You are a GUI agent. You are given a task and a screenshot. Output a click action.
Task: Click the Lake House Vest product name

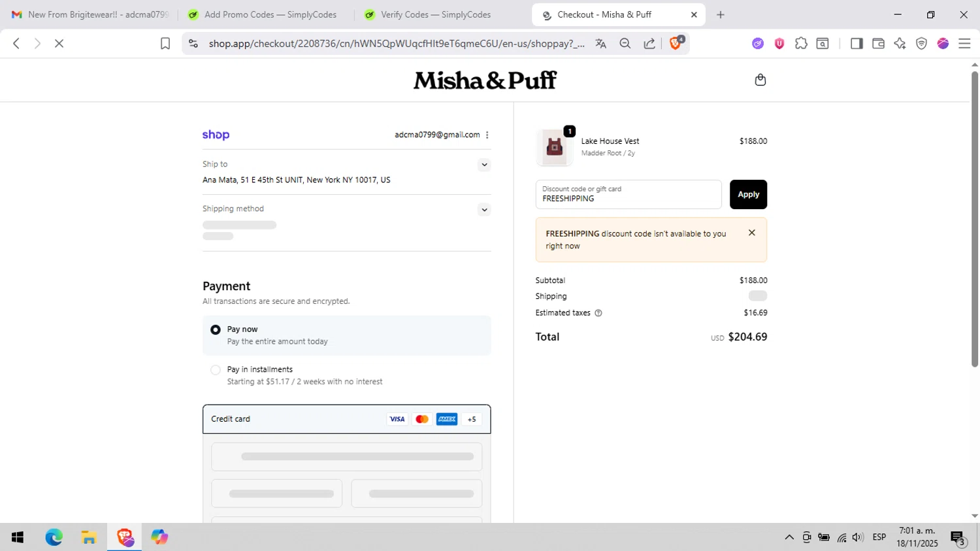pyautogui.click(x=610, y=141)
